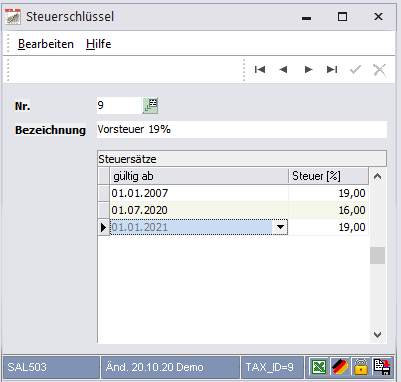The image size is (401, 382).
Task: Click the German flag language icon
Action: tap(340, 367)
